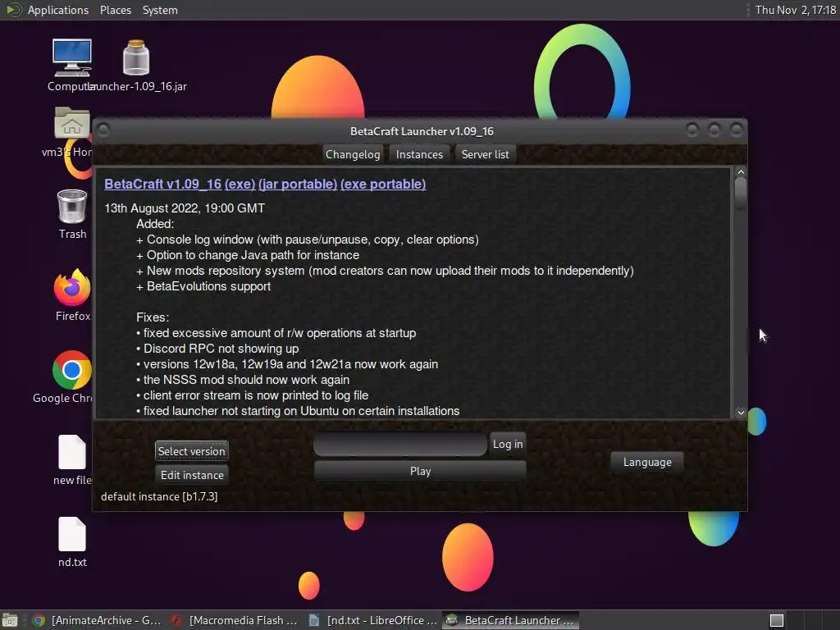The height and width of the screenshot is (630, 840).
Task: Click 'client error stream is now printed' line
Action: tap(253, 395)
